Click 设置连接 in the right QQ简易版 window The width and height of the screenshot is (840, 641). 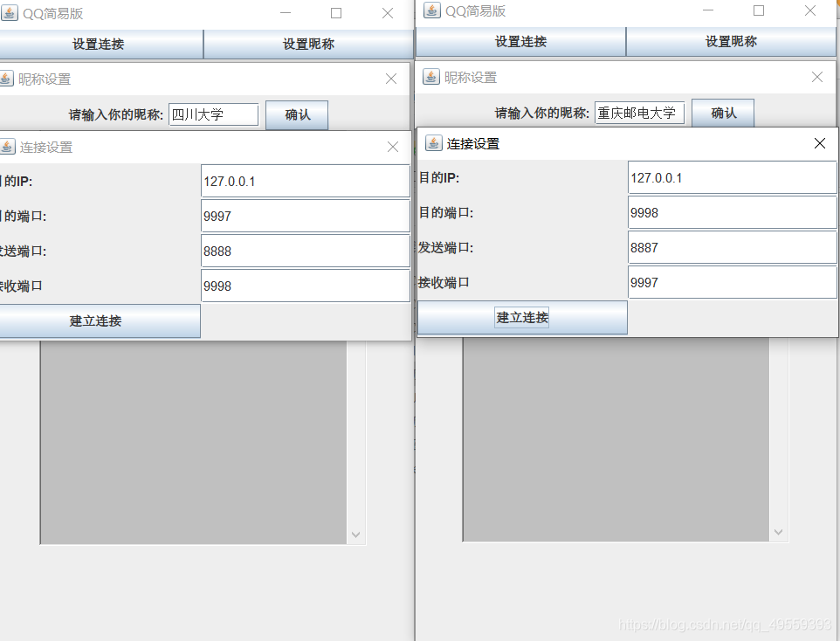[x=520, y=41]
